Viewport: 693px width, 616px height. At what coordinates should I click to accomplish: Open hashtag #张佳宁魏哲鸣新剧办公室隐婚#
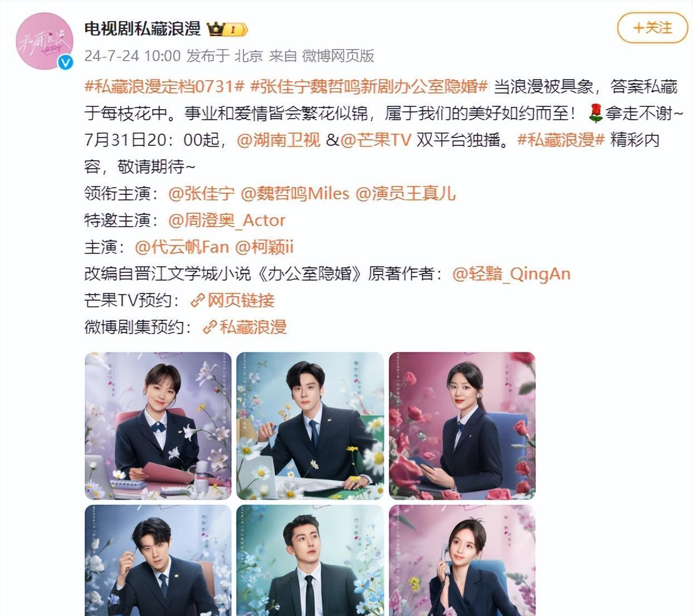click(369, 86)
